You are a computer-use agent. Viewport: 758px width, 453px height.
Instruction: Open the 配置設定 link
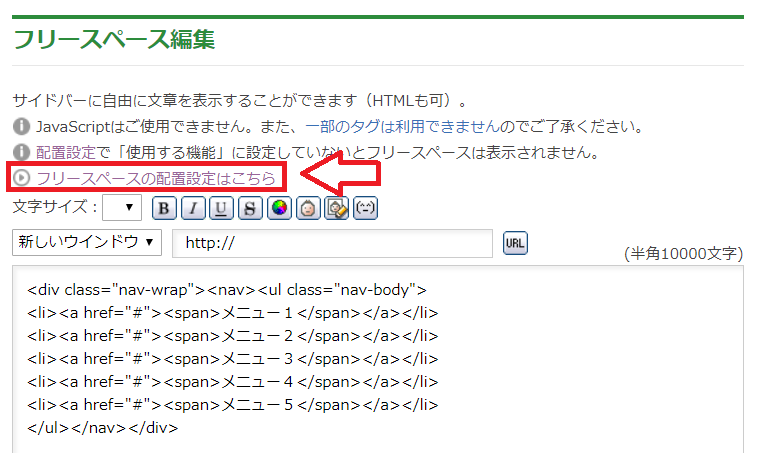coord(66,153)
